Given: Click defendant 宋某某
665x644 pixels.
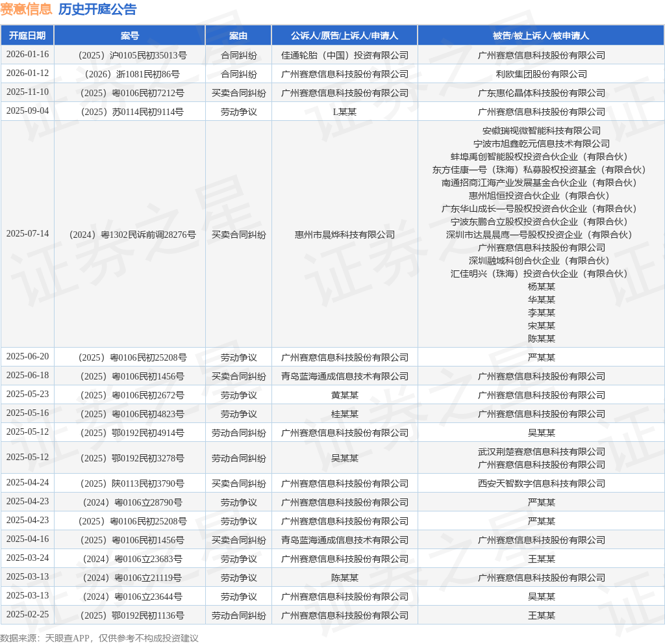Looking at the screenshot, I should (542, 326).
